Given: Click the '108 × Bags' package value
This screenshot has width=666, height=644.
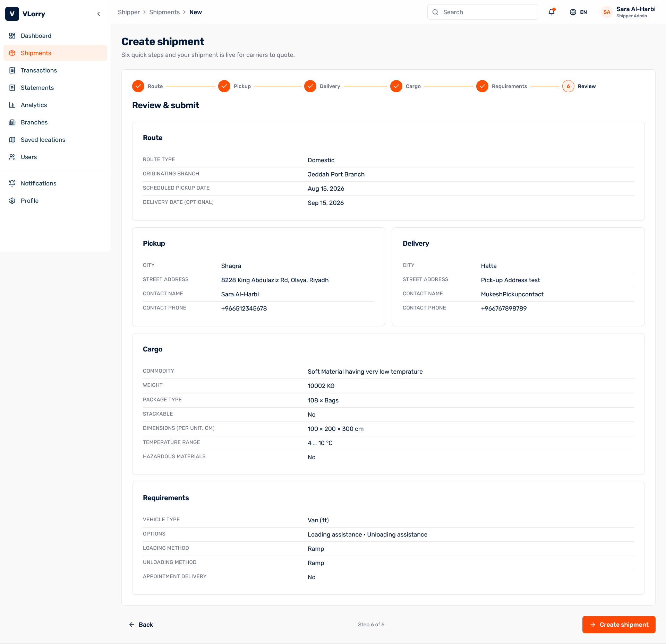Looking at the screenshot, I should [x=323, y=400].
